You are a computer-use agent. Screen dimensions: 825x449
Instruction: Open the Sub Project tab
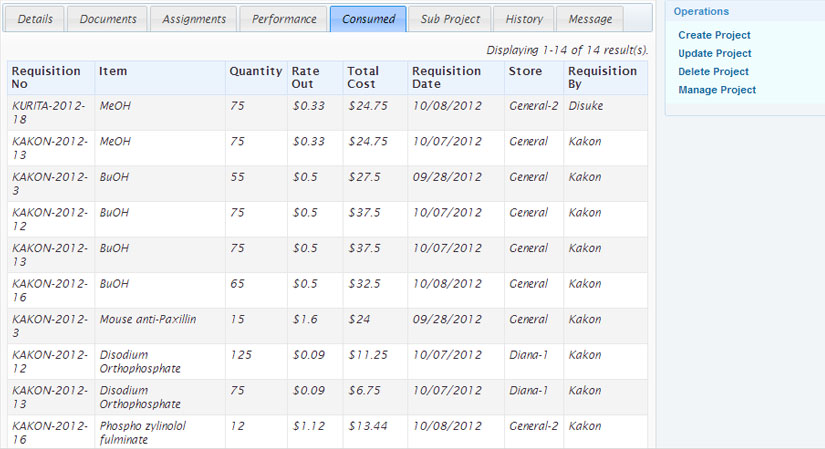[450, 19]
